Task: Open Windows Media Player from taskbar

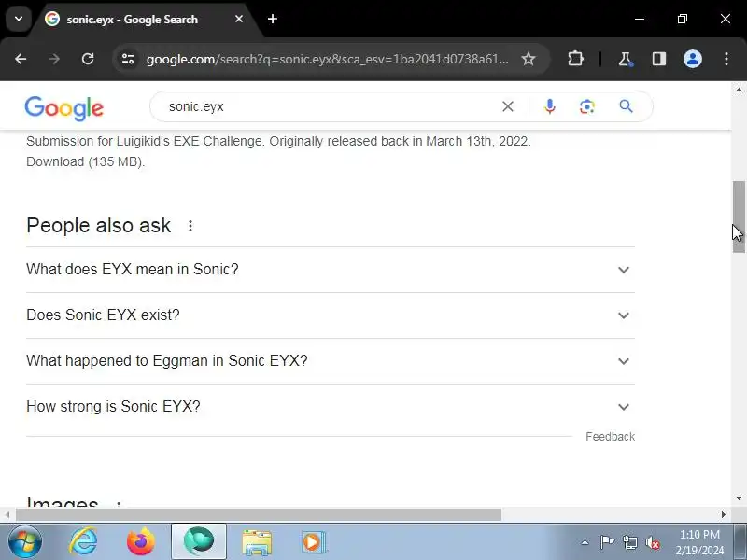Action: pos(313,542)
